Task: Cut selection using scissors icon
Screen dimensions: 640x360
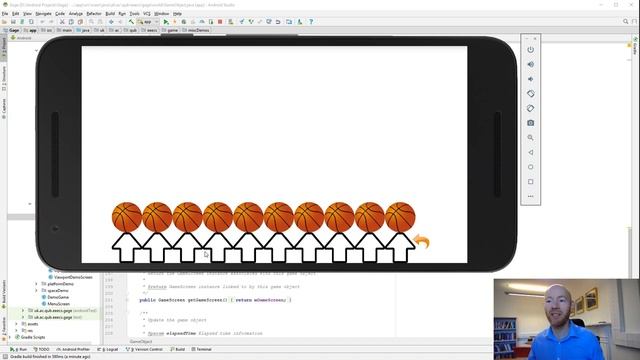Action: point(62,22)
